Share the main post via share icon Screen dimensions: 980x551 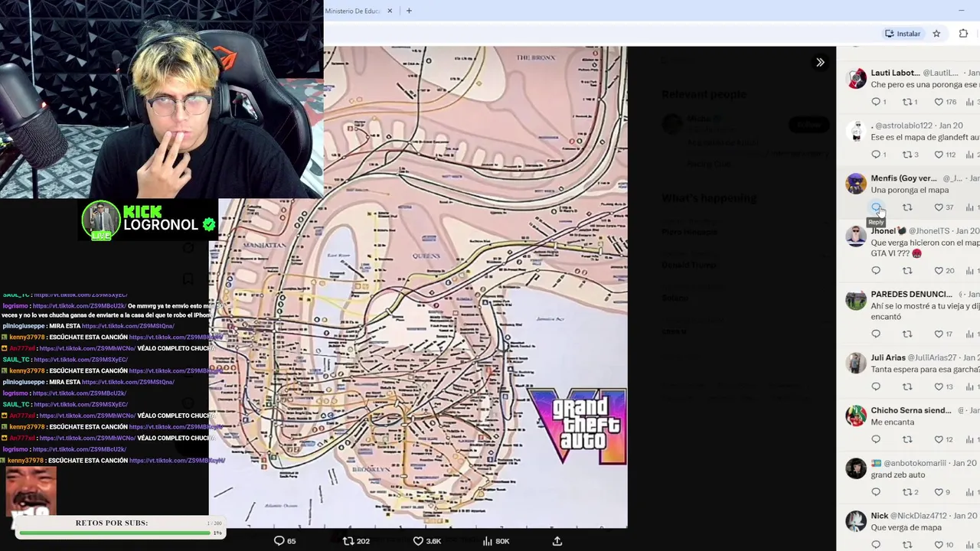coord(557,541)
